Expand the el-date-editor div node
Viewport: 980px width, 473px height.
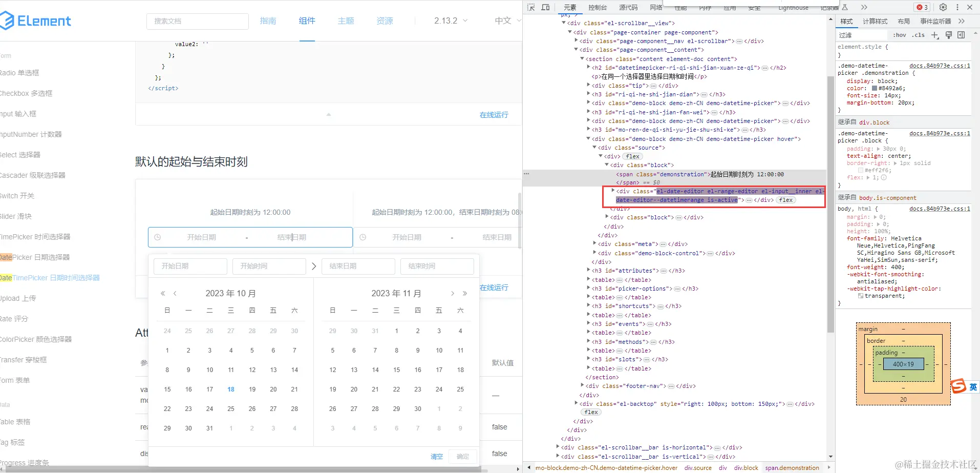pyautogui.click(x=613, y=191)
